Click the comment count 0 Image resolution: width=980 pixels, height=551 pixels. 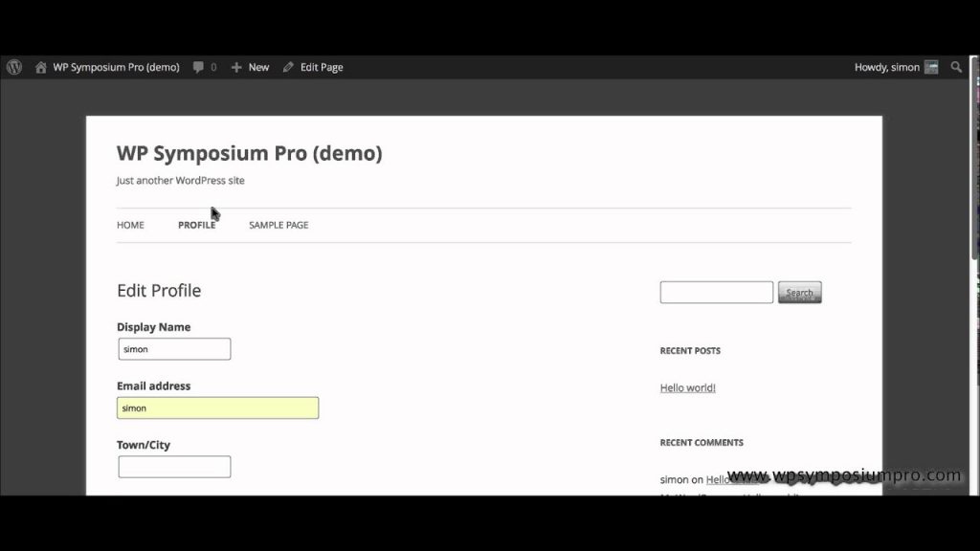(213, 67)
